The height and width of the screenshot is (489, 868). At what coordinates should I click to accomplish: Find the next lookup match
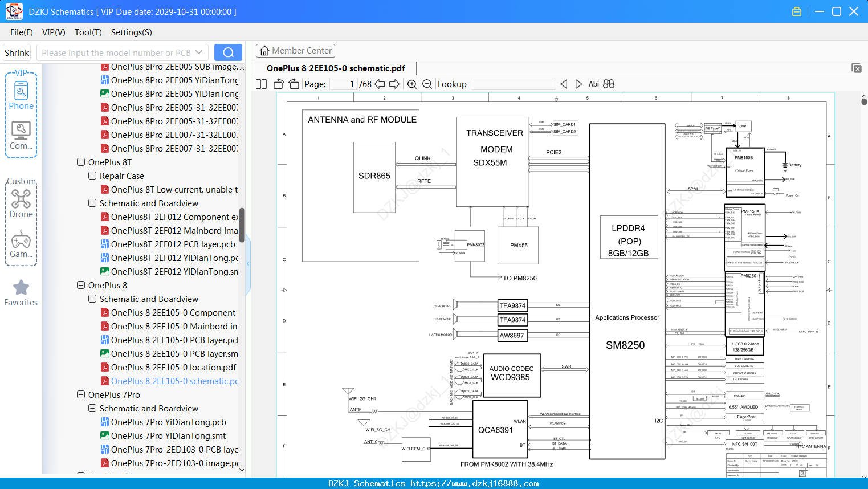tap(578, 84)
